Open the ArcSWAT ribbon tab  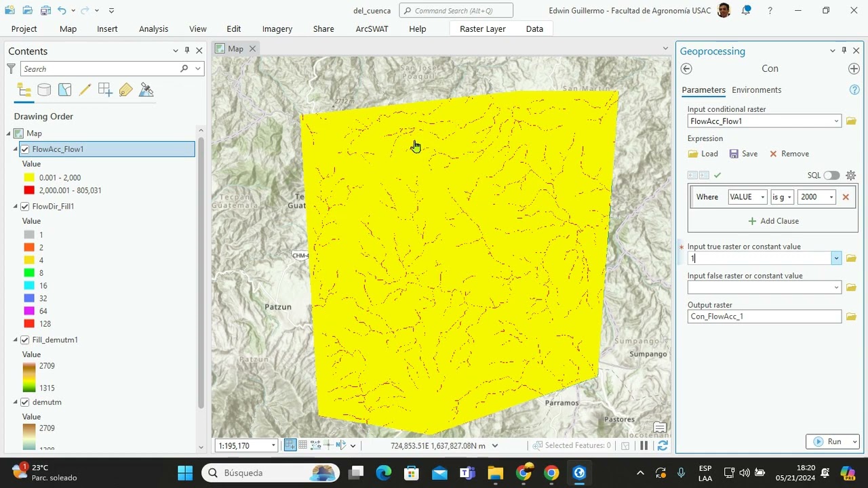[372, 28]
